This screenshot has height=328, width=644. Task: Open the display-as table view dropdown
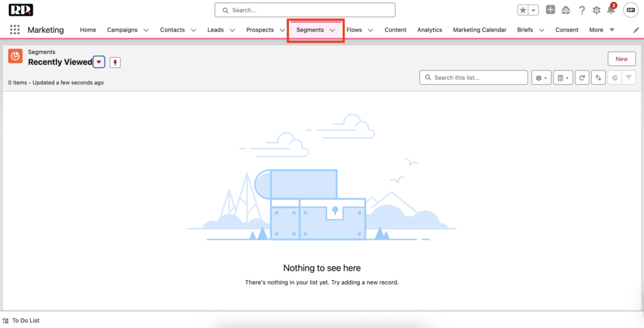562,77
